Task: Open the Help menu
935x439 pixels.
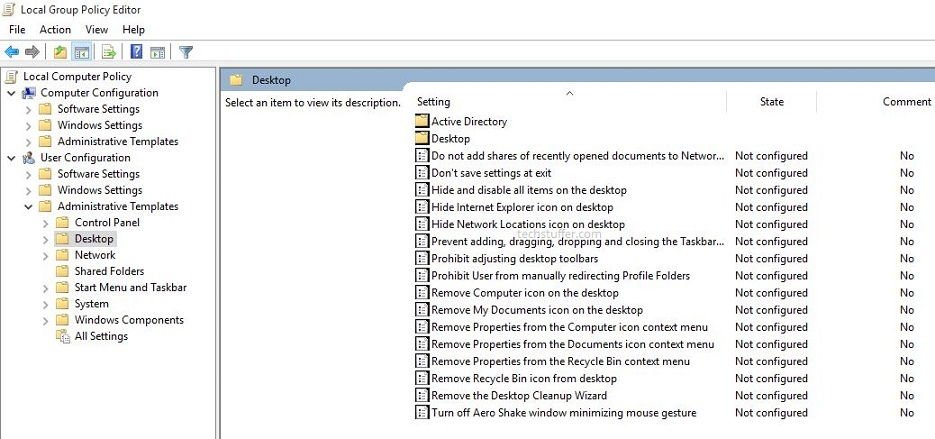Action: coord(134,29)
